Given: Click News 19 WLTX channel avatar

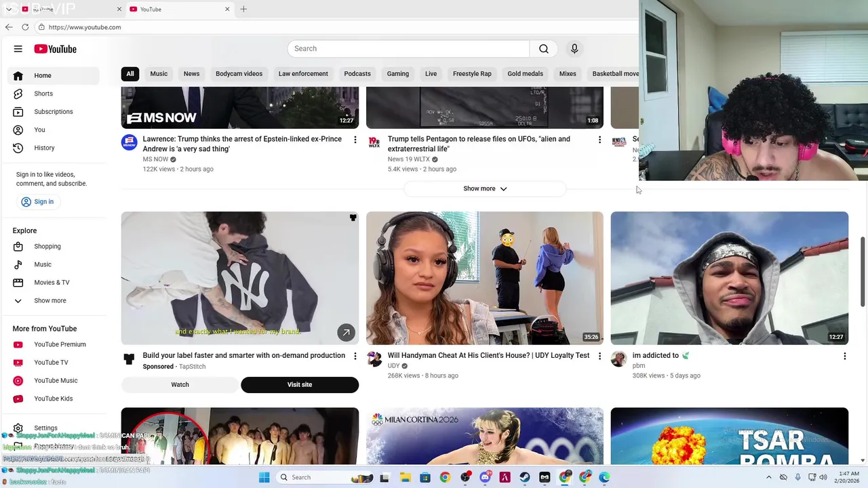Looking at the screenshot, I should pyautogui.click(x=374, y=142).
